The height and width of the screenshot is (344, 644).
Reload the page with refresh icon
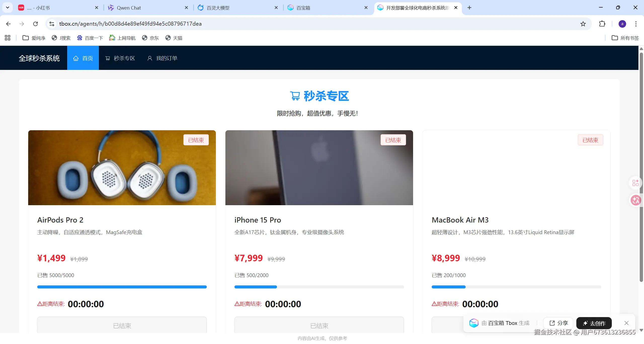[35, 24]
